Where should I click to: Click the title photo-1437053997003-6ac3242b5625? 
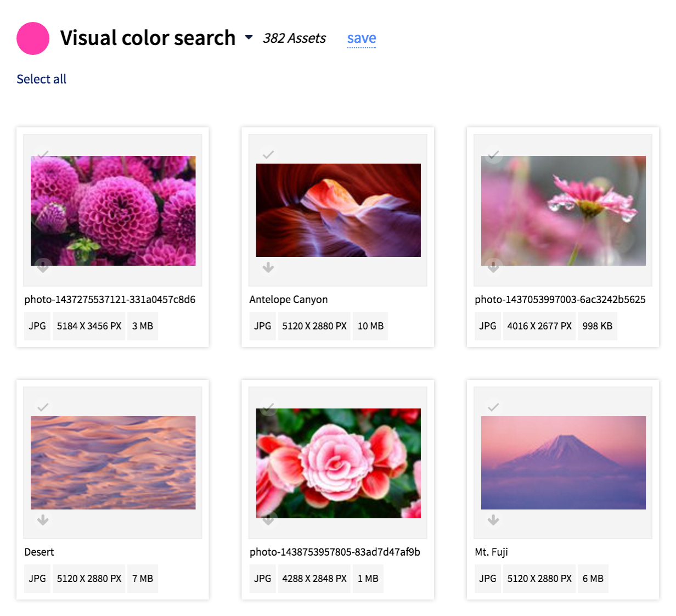coord(560,299)
